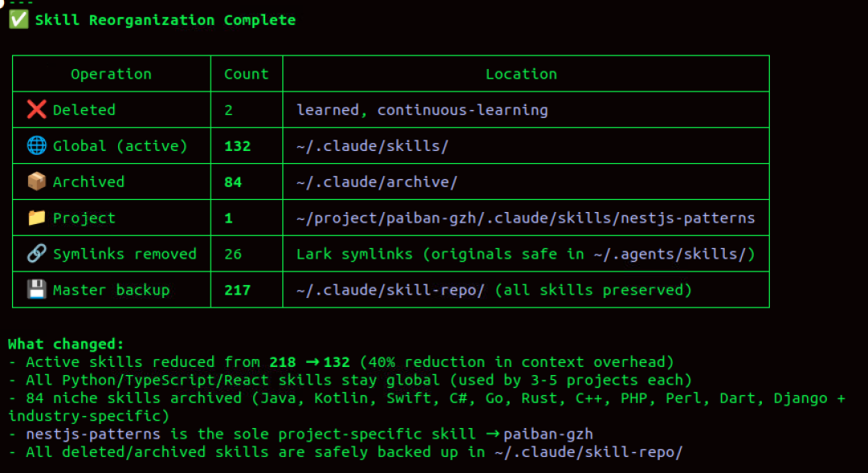The height and width of the screenshot is (473, 868).
Task: Click the yellow folder icon beside Project
Action: point(36,218)
